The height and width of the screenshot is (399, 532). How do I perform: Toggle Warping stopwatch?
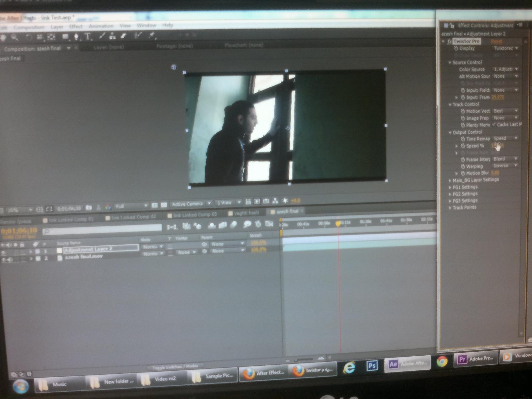[463, 166]
